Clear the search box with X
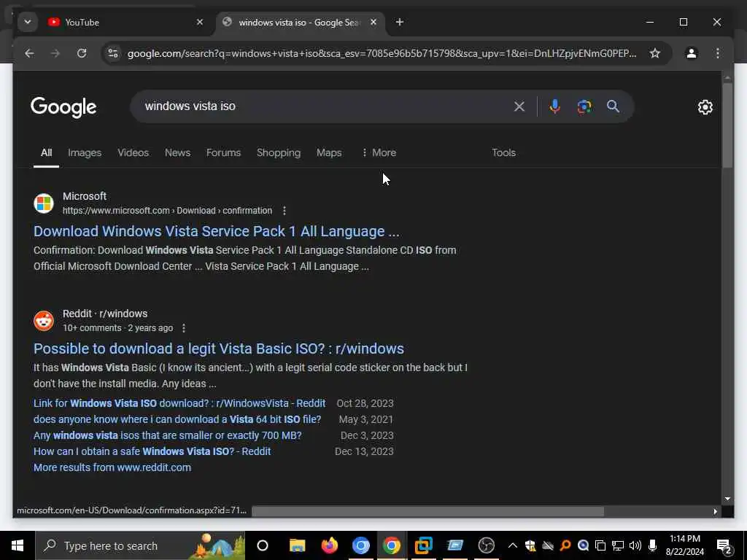The width and height of the screenshot is (747, 560). [519, 106]
